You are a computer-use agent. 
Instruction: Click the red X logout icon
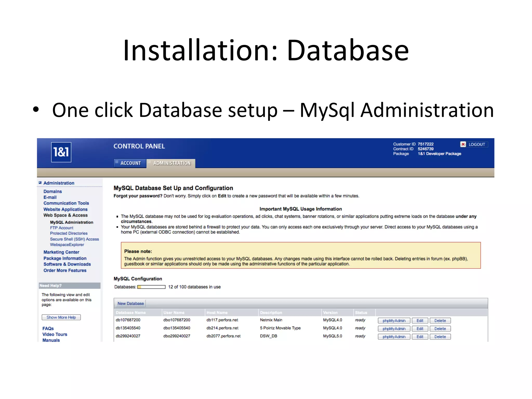click(x=463, y=144)
